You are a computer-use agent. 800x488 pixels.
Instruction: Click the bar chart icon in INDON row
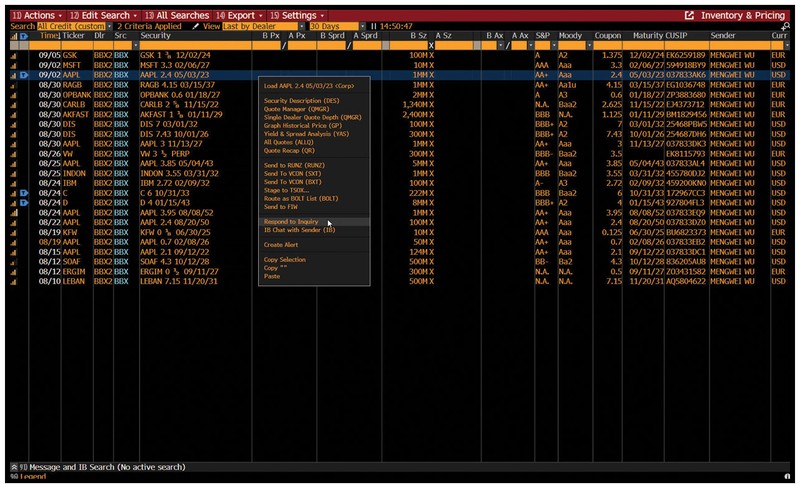pyautogui.click(x=14, y=174)
